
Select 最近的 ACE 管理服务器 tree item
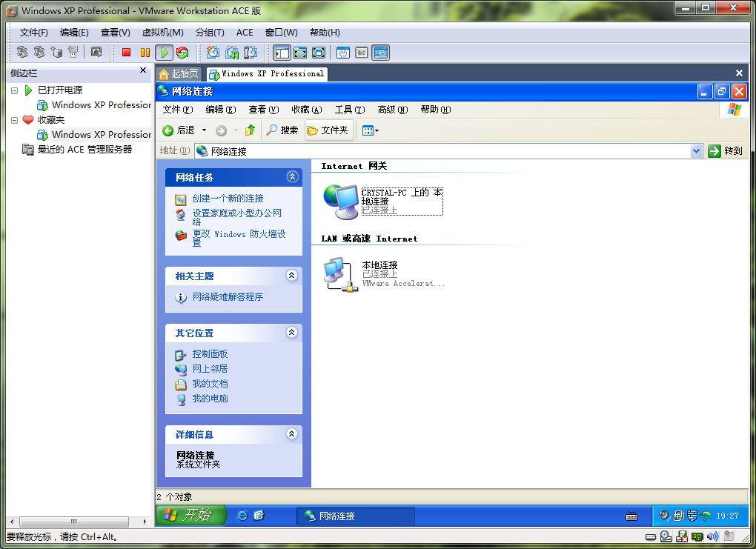77,150
